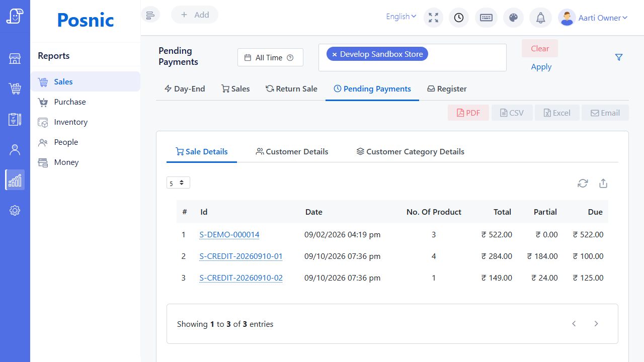Open the Customer Details sub-tab

click(292, 151)
